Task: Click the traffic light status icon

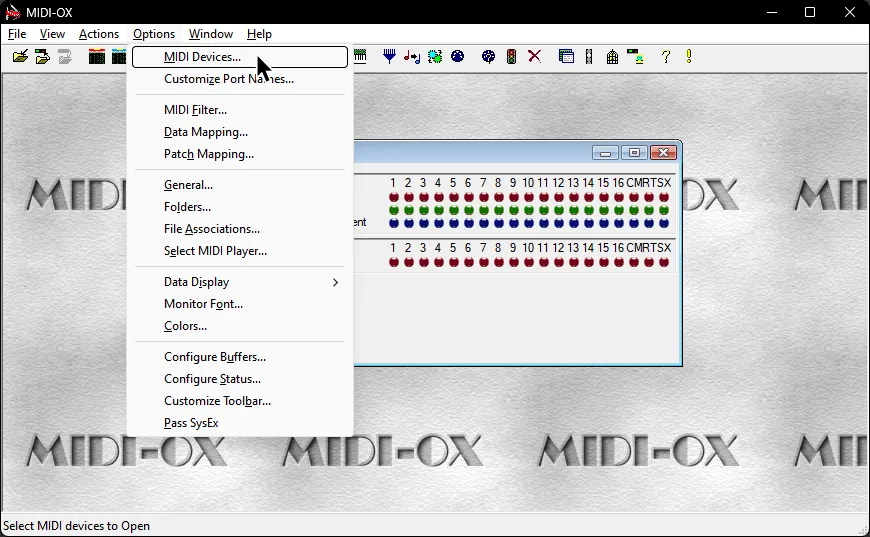Action: tap(511, 57)
